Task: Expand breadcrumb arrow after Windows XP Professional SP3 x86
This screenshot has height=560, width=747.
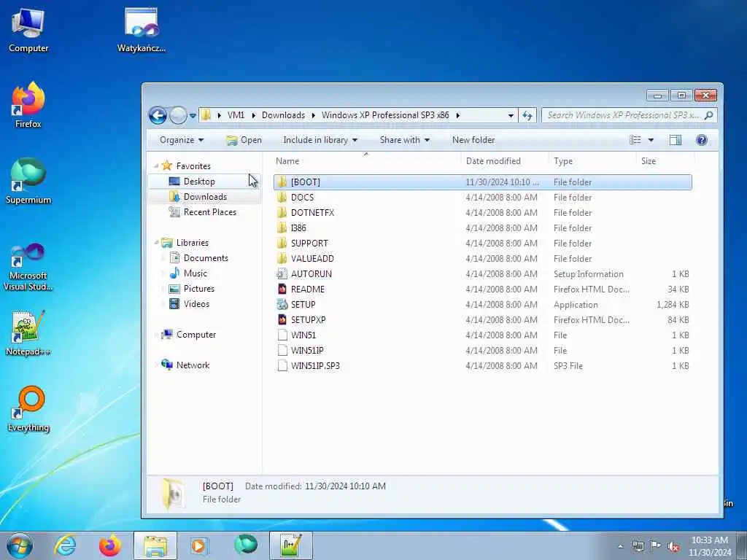Action: coord(458,115)
